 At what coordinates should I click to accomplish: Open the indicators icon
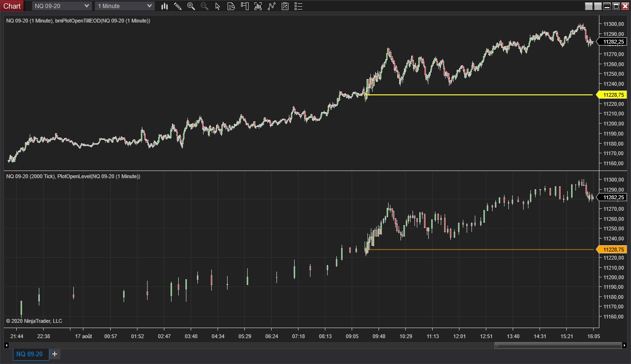coord(272,6)
